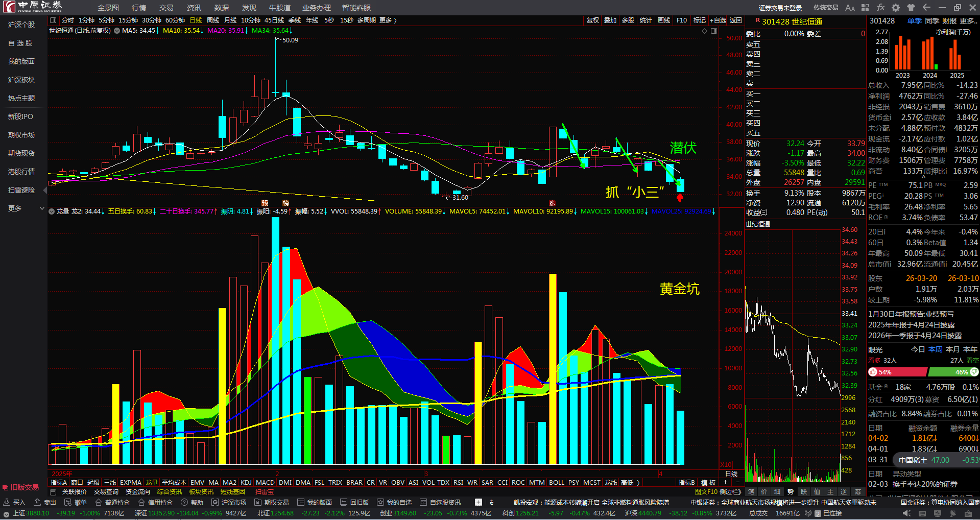Open the formula (fx) editor icon

click(x=880, y=8)
